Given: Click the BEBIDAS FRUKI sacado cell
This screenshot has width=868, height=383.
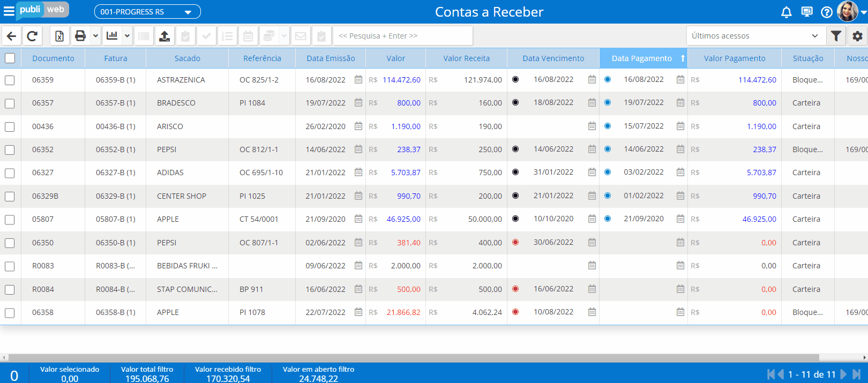Looking at the screenshot, I should pyautogui.click(x=187, y=266).
